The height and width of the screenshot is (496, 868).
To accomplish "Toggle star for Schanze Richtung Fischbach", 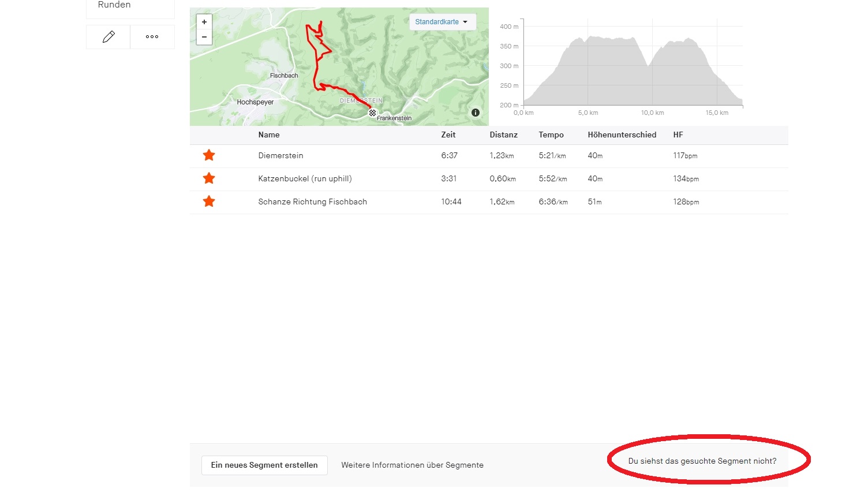I will click(209, 202).
